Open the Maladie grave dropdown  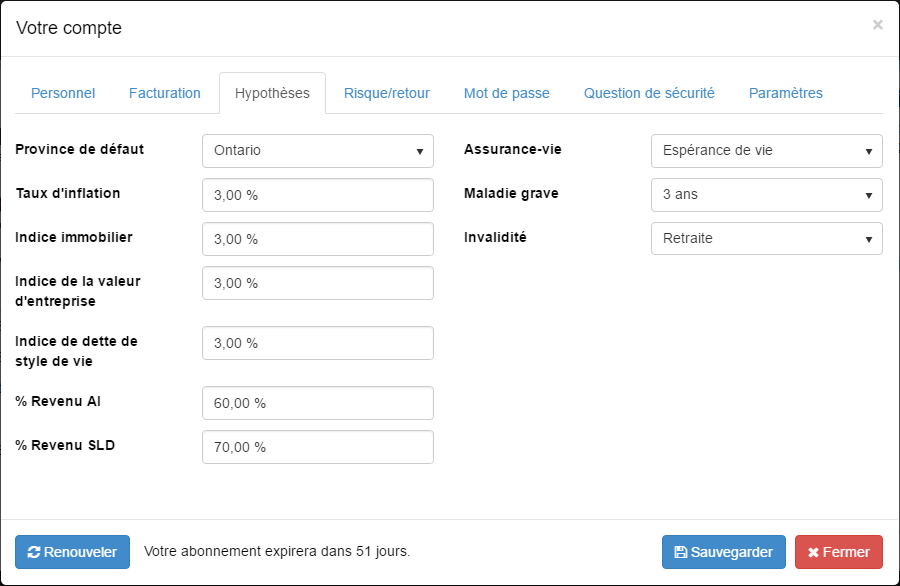[766, 195]
